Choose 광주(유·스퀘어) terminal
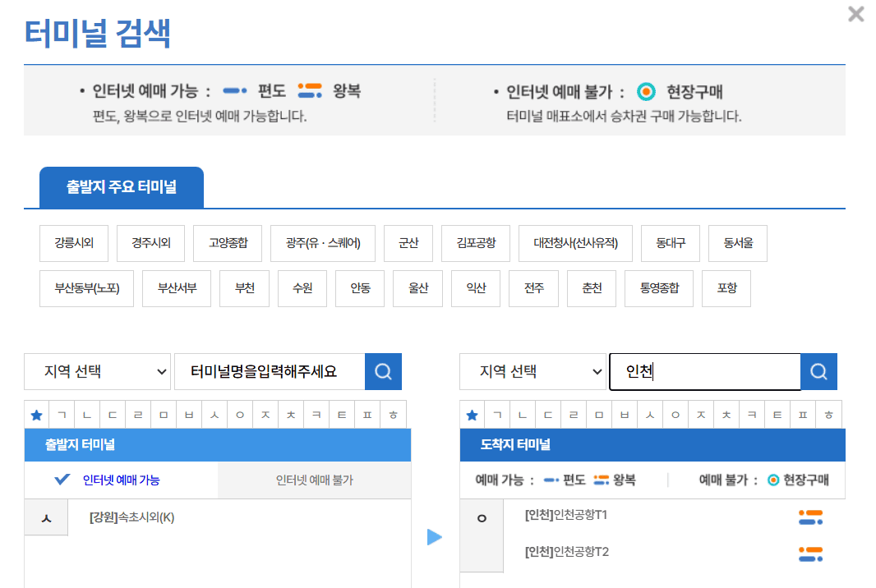 coord(323,243)
